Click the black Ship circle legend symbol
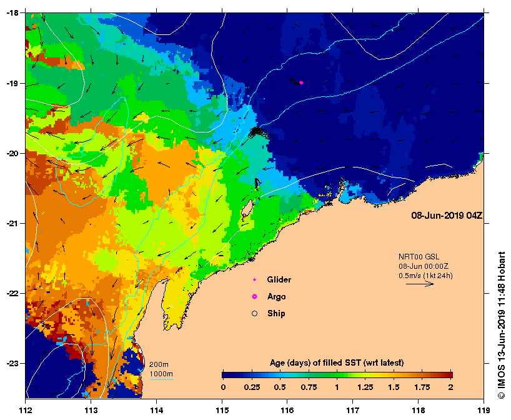The height and width of the screenshot is (420, 511). coord(254,313)
